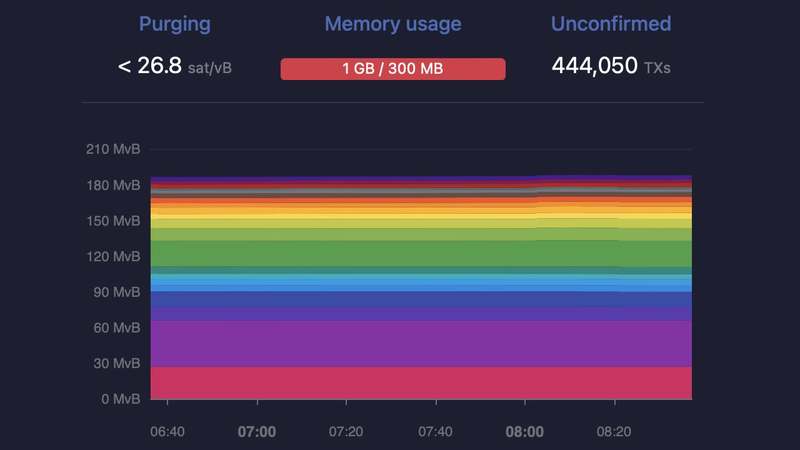The height and width of the screenshot is (450, 800).
Task: Click the 210 MvB axis label
Action: coord(113,149)
